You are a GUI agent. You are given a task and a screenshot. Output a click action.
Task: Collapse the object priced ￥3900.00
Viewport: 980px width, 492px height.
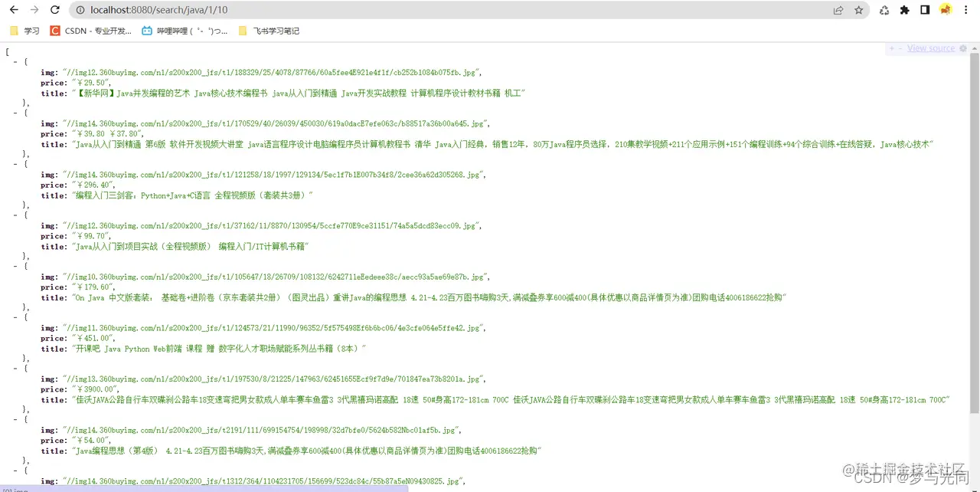click(15, 369)
